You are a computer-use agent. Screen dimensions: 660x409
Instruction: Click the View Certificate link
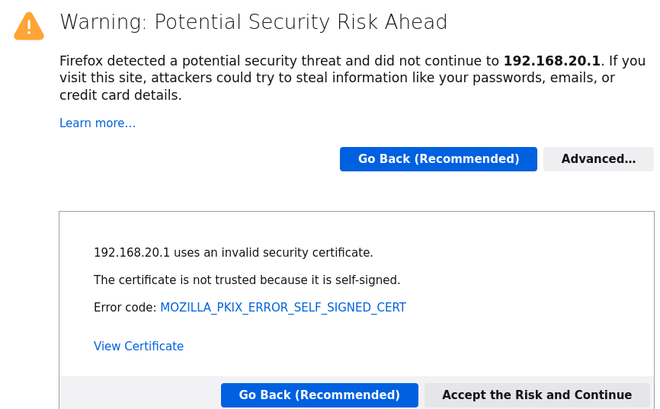[138, 346]
